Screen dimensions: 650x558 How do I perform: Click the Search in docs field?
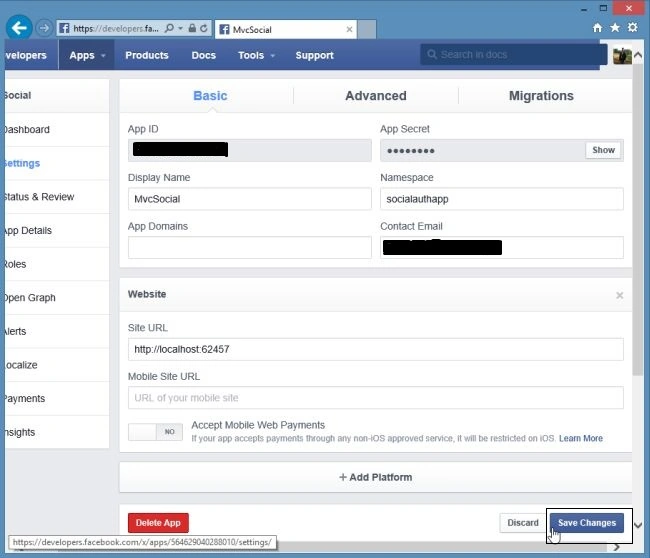click(x=514, y=55)
